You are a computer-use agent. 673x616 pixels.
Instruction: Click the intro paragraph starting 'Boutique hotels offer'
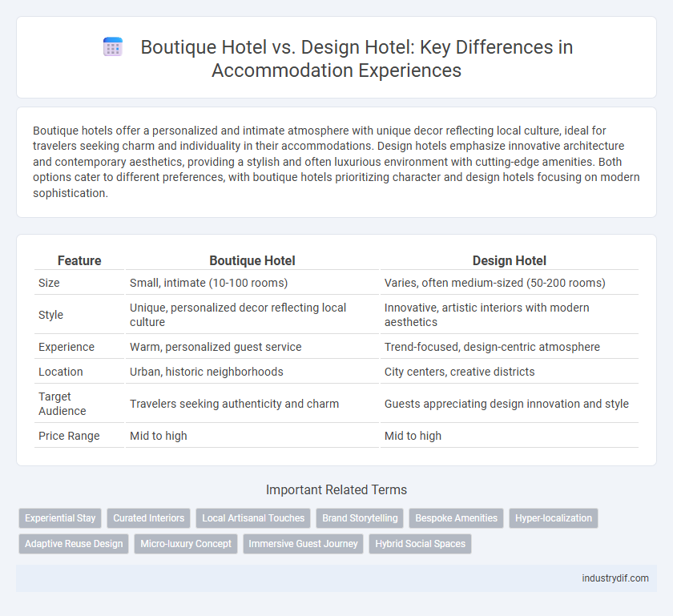coord(336,162)
